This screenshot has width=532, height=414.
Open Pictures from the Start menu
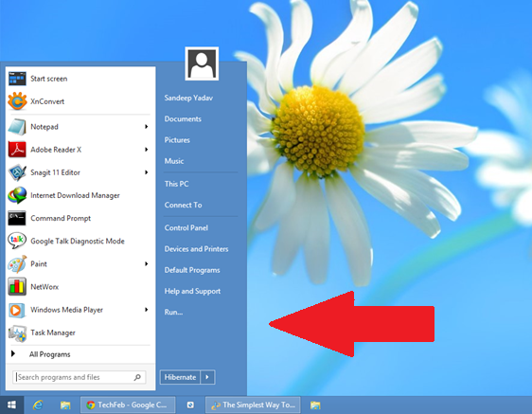pos(177,140)
